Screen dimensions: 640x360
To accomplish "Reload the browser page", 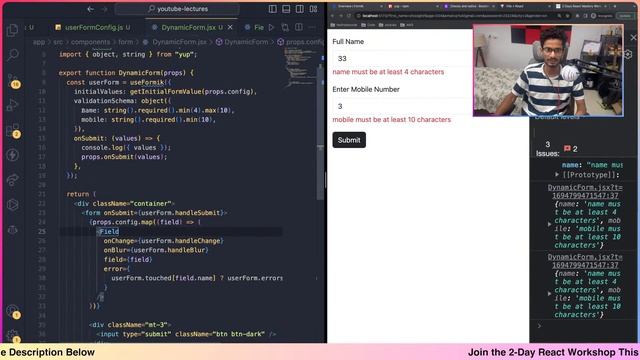I will point(349,16).
